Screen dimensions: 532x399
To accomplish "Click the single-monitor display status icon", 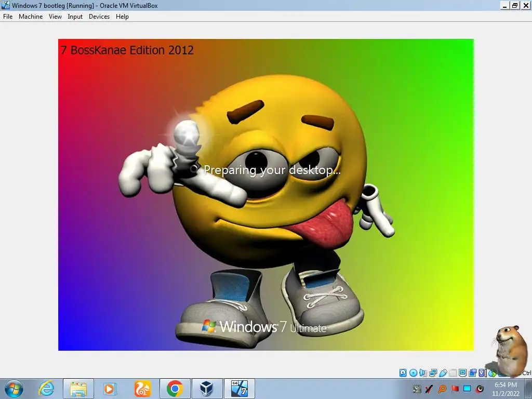I will coord(462,373).
